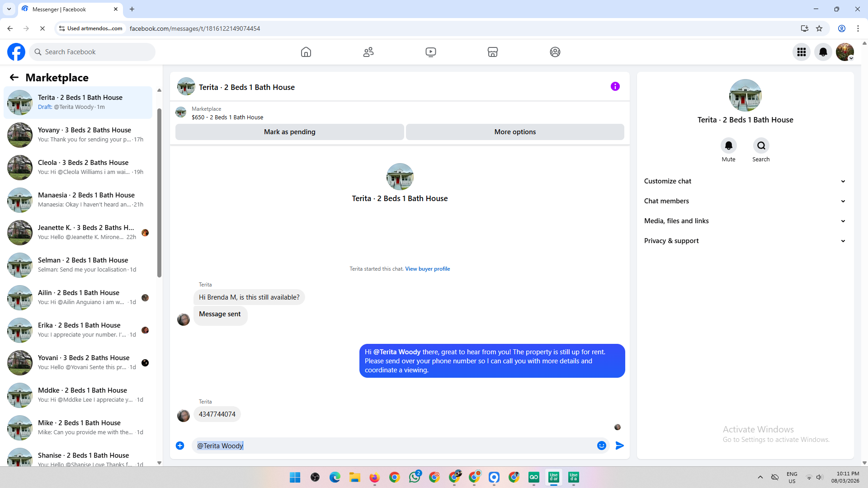
Task: Expand Chat members section
Action: (745, 201)
